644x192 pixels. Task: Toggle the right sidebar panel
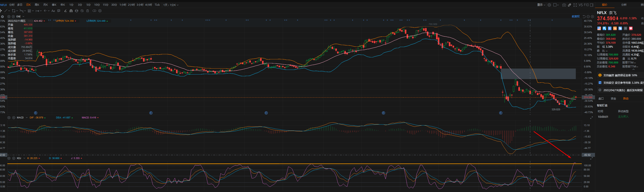click(x=592, y=5)
